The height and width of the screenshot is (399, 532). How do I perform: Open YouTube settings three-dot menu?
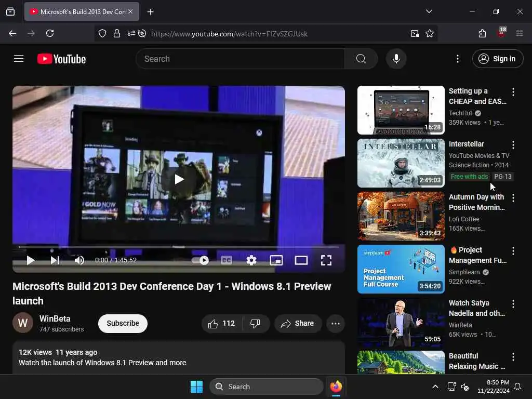click(457, 59)
